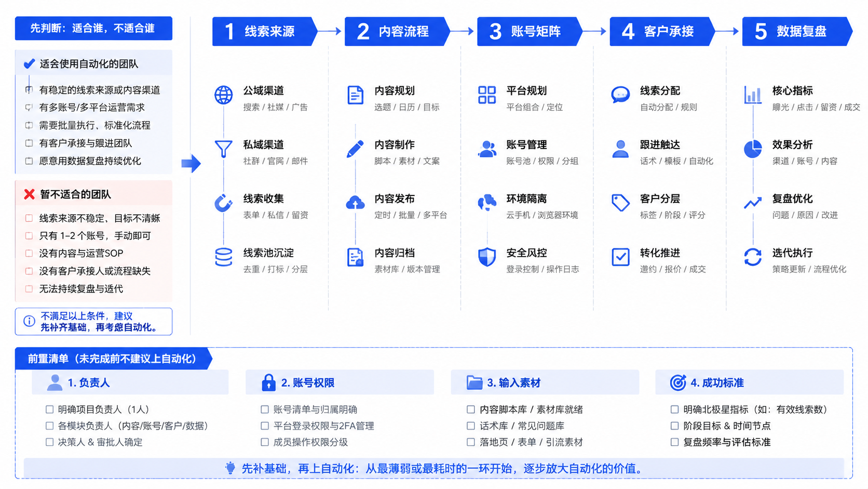Screen dimensions: 868x489
Task: Click the archive file icon beside 内容归档
Action: (355, 257)
